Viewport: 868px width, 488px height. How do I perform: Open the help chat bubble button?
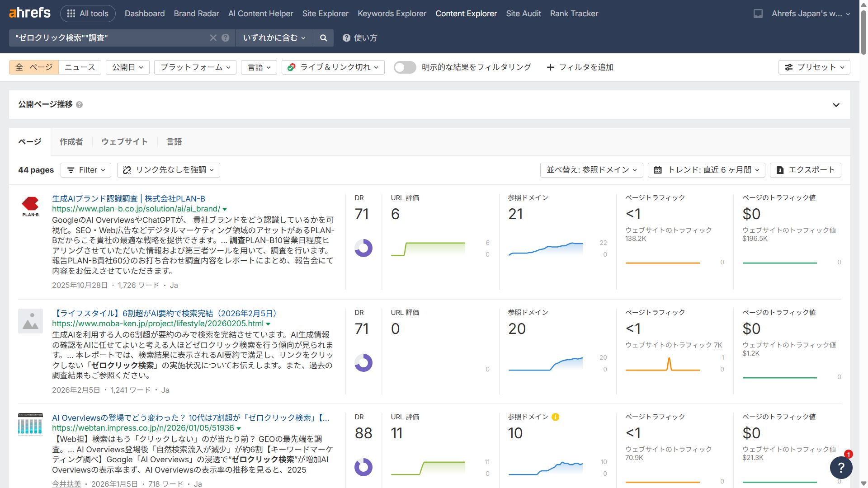(x=841, y=468)
